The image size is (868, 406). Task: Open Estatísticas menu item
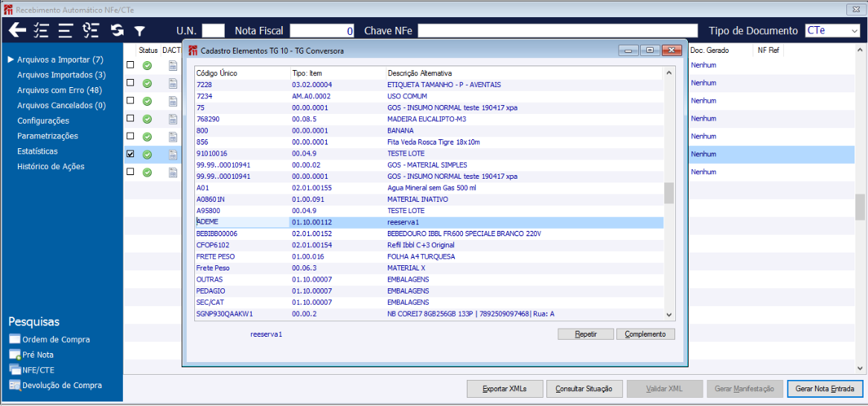[x=37, y=151]
